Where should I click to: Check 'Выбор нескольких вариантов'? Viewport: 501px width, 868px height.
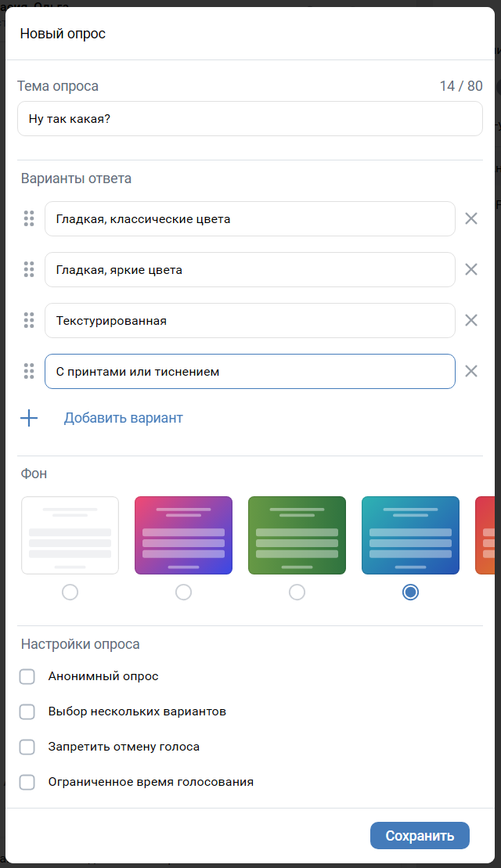(27, 711)
